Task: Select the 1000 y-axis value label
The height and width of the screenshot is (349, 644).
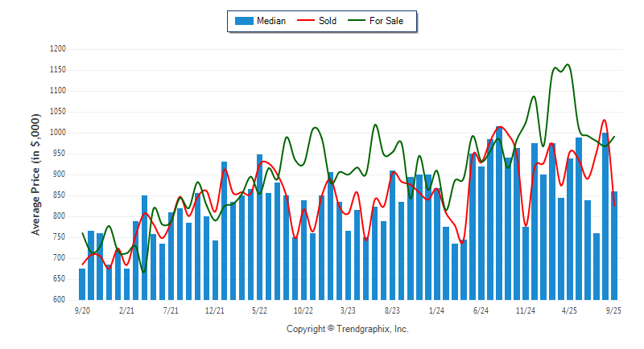Action: click(56, 133)
